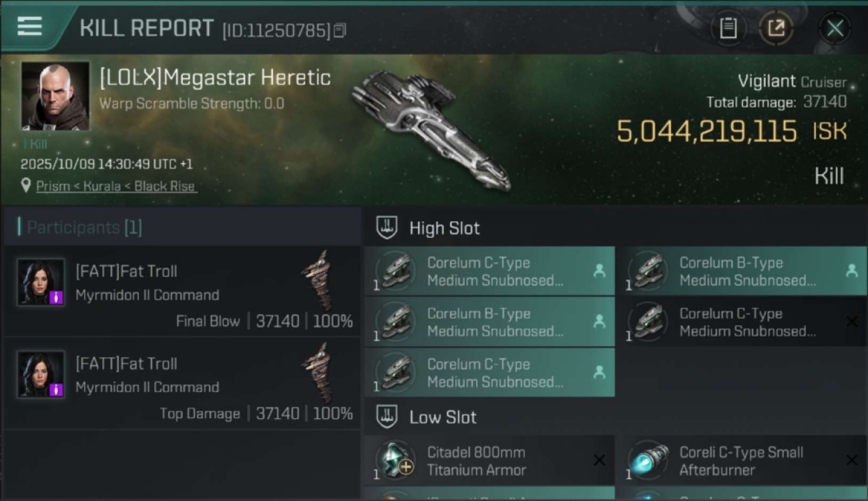Viewport: 868px width, 501px height.
Task: Click the Coreli C-Type Small Afterburner icon
Action: [x=648, y=460]
